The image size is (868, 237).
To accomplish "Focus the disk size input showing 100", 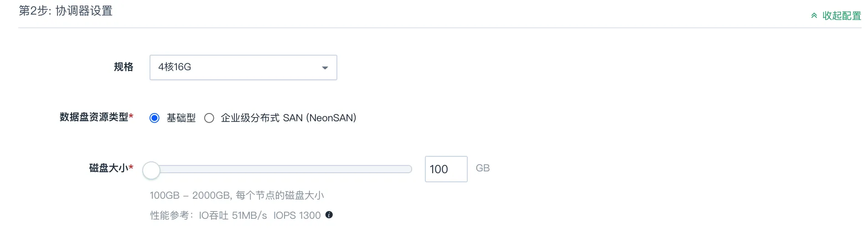I will coord(446,169).
